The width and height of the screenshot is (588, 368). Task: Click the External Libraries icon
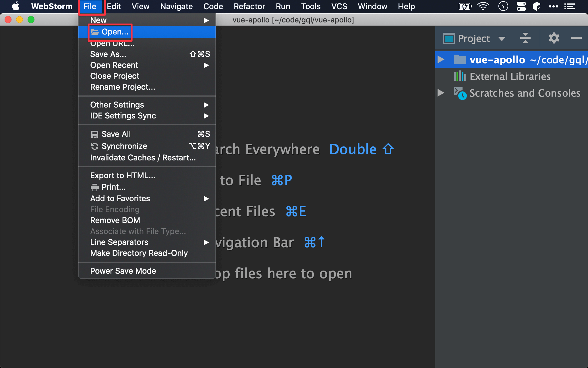click(459, 76)
